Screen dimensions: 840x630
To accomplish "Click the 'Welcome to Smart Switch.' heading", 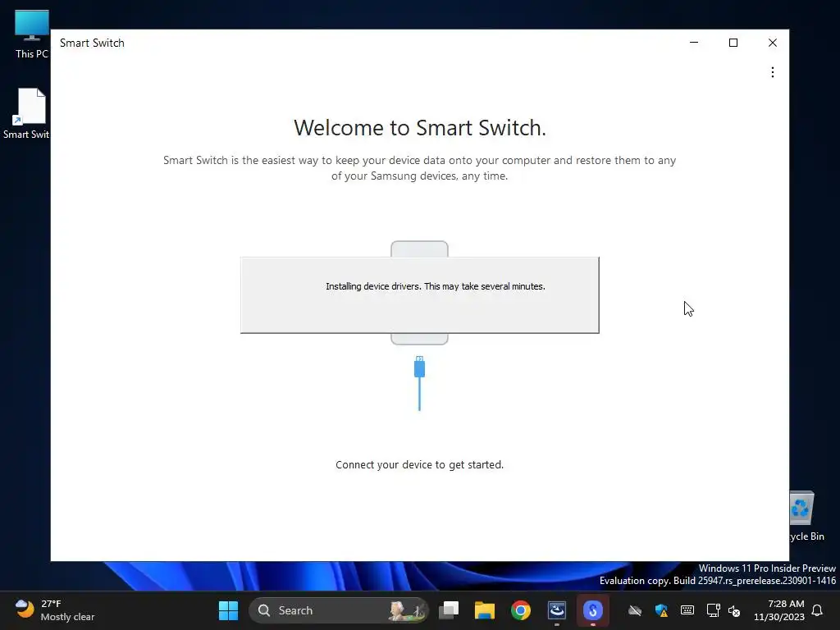I will point(419,127).
